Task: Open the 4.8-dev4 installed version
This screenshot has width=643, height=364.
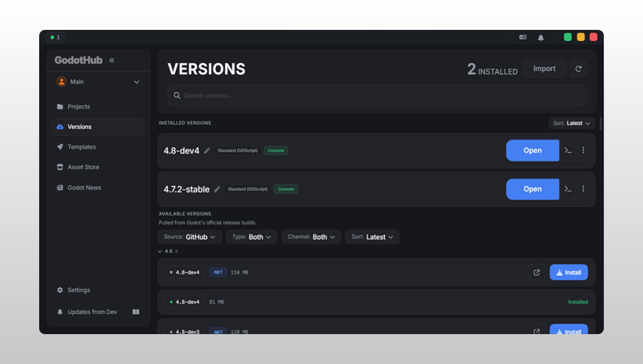Action: [533, 150]
